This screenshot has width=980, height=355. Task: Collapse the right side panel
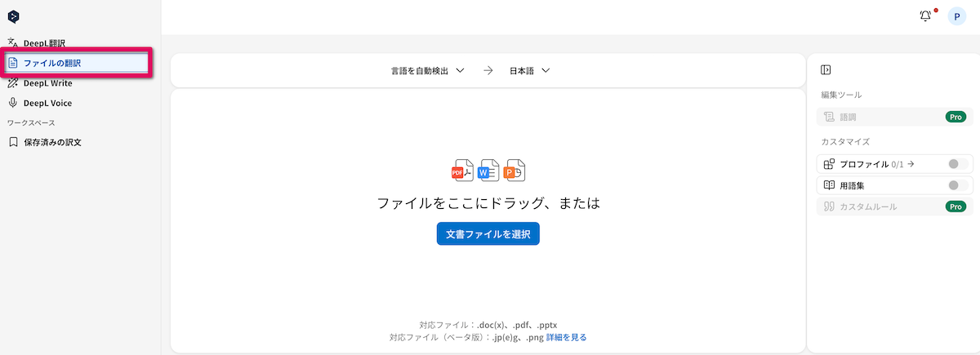(x=826, y=70)
